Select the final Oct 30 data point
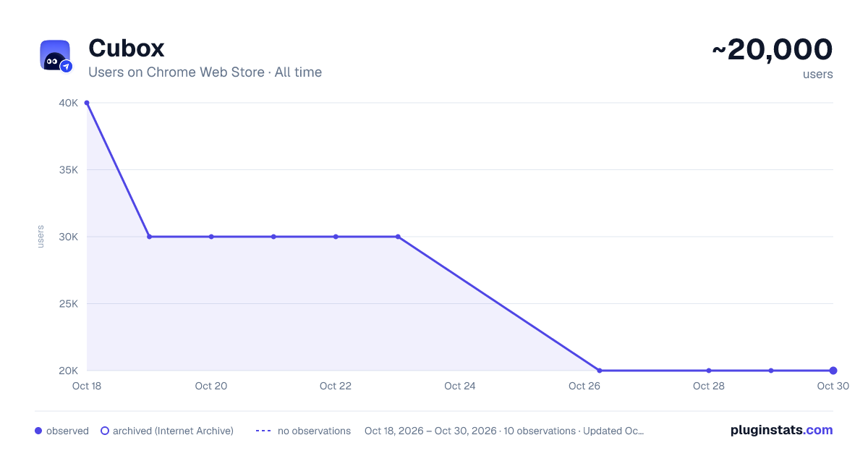 (833, 371)
